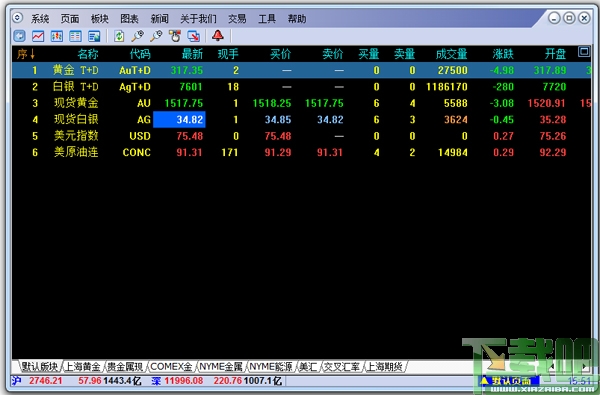Switch to the COMEX金 tab
Screen dimensions: 600x395
[171, 367]
